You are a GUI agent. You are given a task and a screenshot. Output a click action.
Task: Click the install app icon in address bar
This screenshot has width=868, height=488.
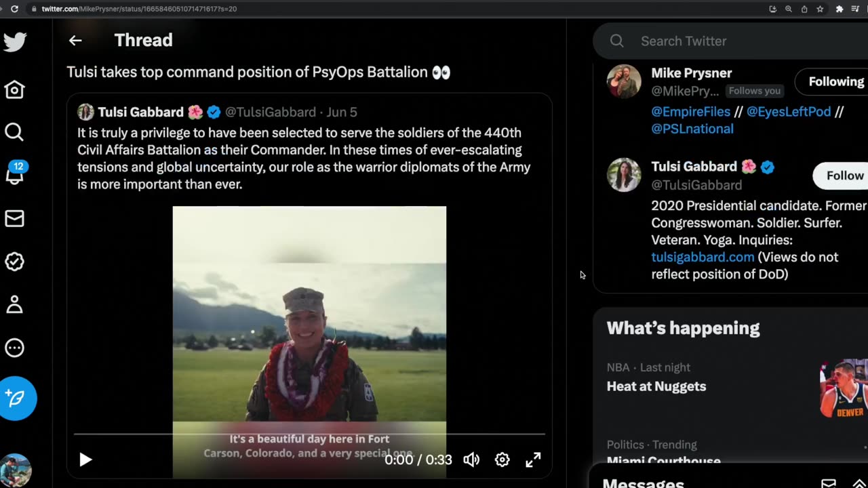click(772, 9)
